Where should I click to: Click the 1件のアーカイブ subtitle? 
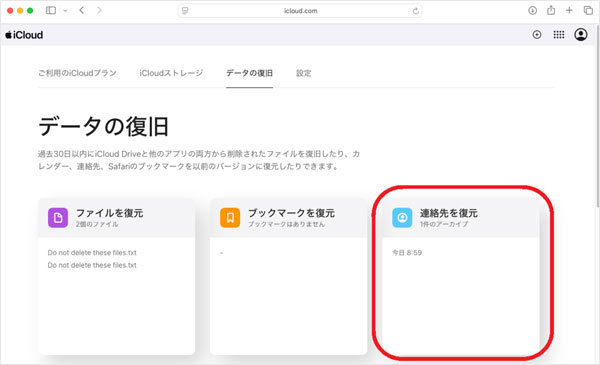tap(444, 224)
